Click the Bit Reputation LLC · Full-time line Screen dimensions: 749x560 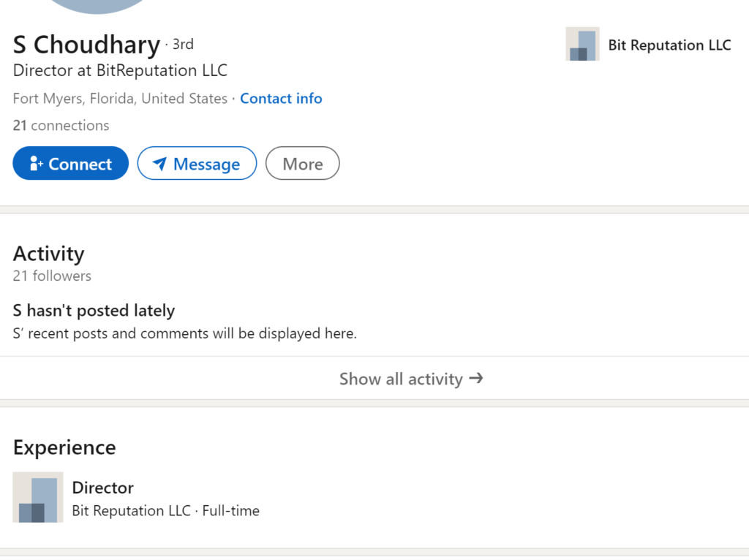[165, 511]
